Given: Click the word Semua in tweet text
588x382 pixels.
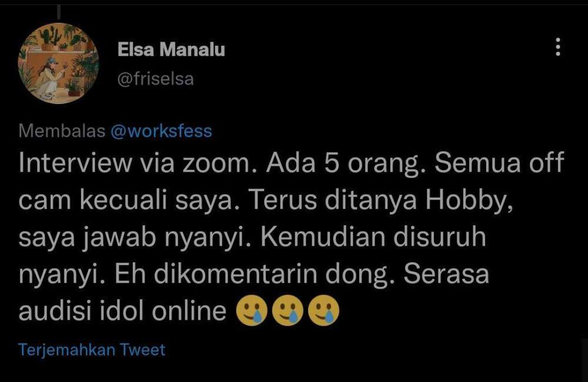Looking at the screenshot, I should pyautogui.click(x=477, y=163).
